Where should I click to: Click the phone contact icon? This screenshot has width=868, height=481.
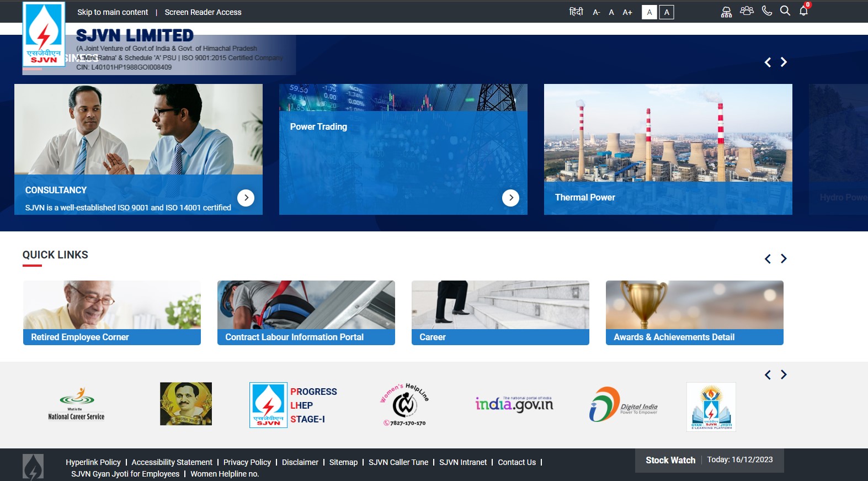pos(766,11)
